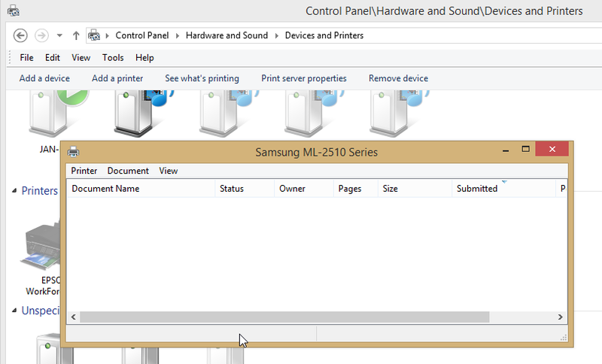Sort by the Submitted column header
This screenshot has height=364, width=602.
(x=477, y=189)
